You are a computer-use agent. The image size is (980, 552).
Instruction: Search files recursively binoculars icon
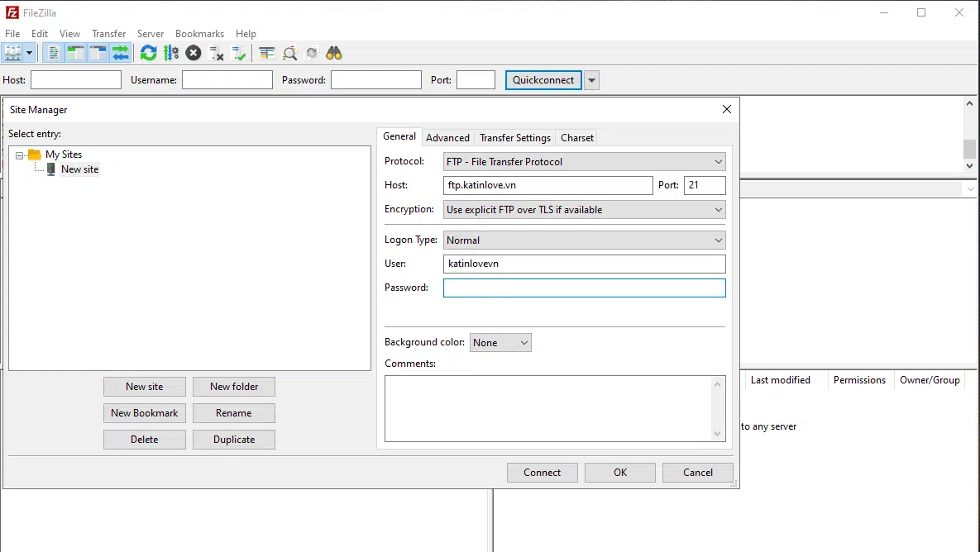[x=334, y=53]
